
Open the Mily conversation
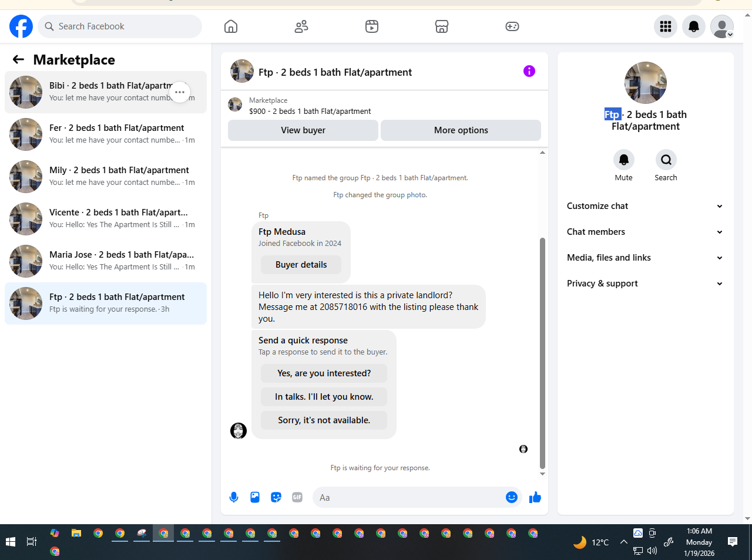tap(106, 177)
